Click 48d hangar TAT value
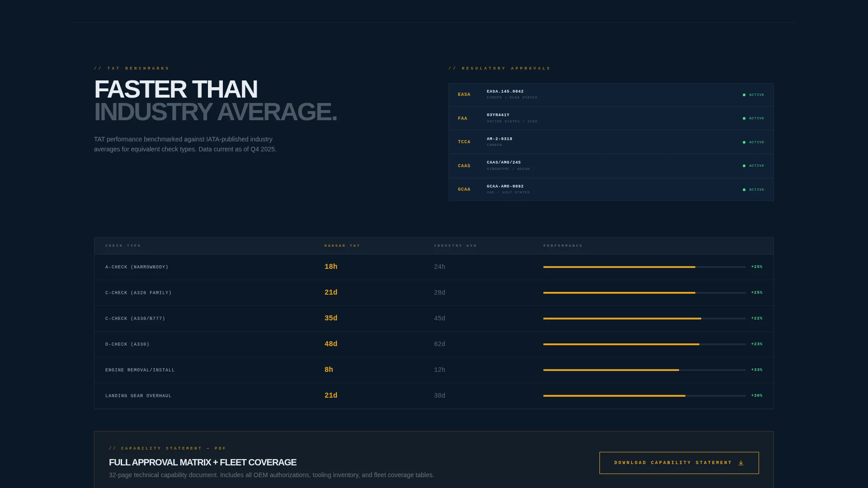The width and height of the screenshot is (868, 488). 331,344
